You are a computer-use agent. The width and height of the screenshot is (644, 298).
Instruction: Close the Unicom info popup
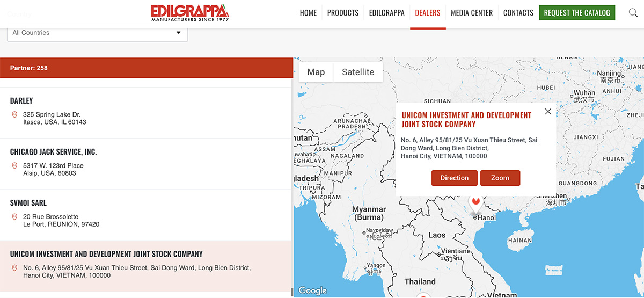pos(547,112)
